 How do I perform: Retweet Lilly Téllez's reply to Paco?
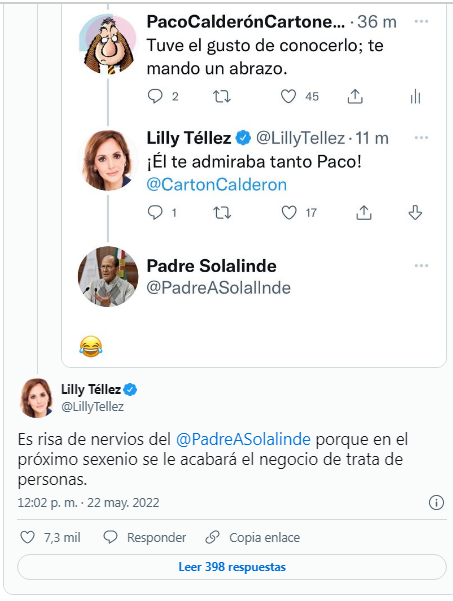222,212
